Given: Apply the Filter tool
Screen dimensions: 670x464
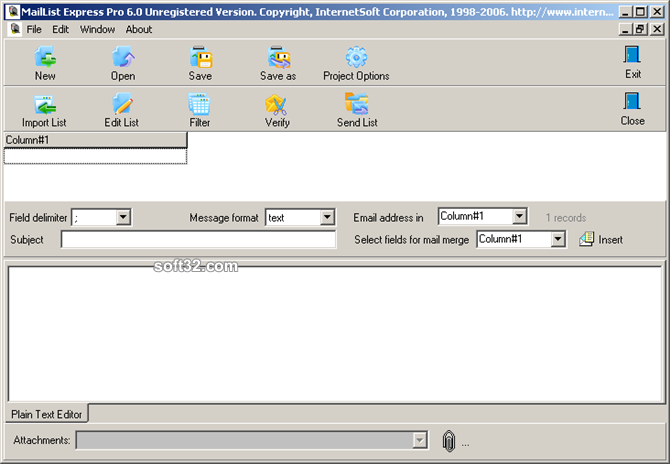Looking at the screenshot, I should 200,110.
